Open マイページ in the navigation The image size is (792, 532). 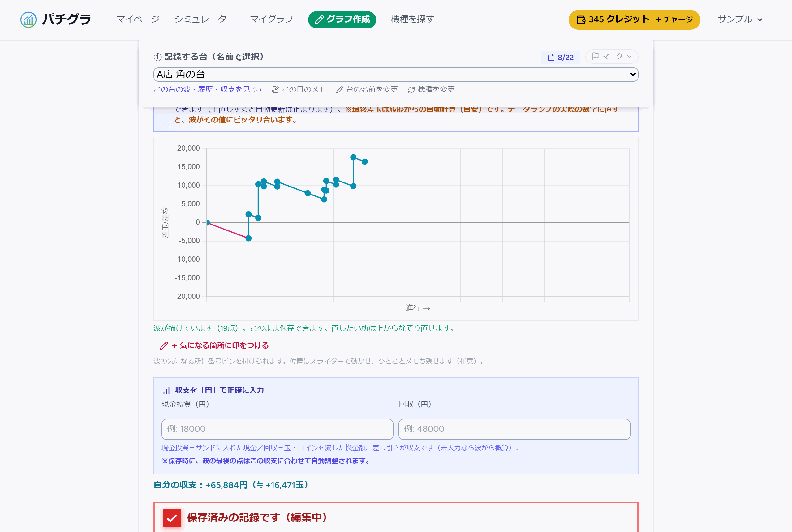coord(138,19)
